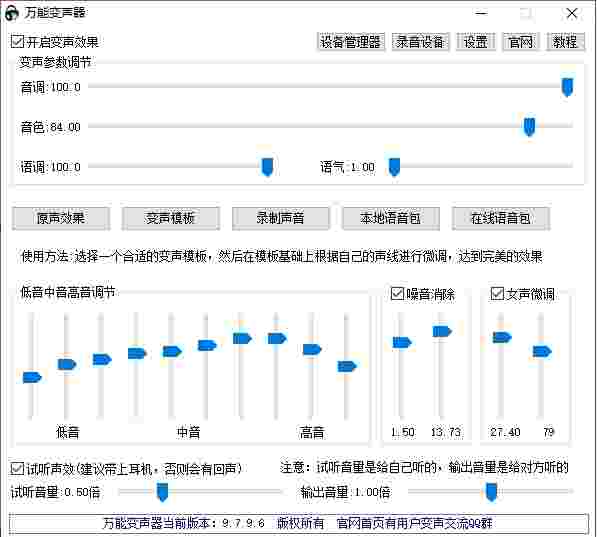Click the fifth equalizer band slider handle

pos(172,351)
